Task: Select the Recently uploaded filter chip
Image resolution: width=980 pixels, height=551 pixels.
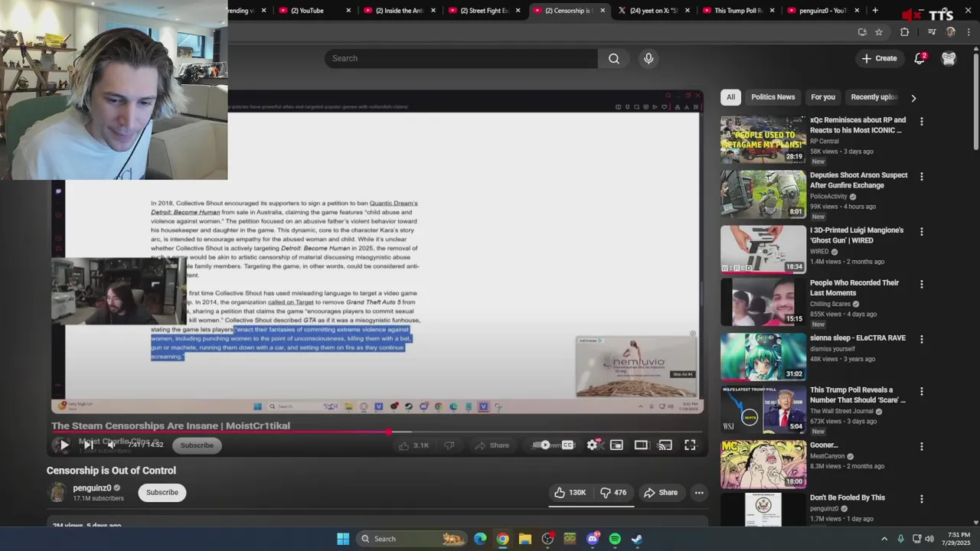Action: point(874,97)
